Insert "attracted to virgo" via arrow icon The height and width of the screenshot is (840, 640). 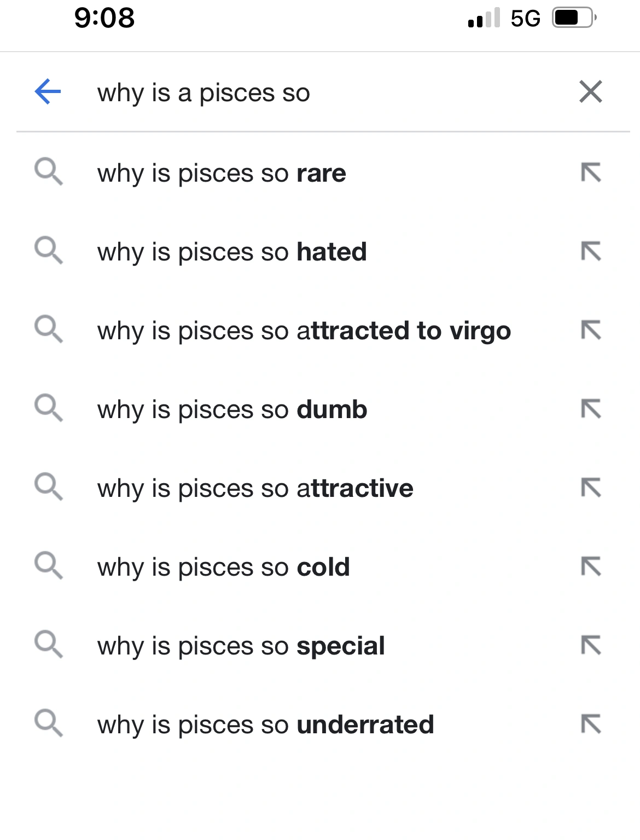(591, 331)
